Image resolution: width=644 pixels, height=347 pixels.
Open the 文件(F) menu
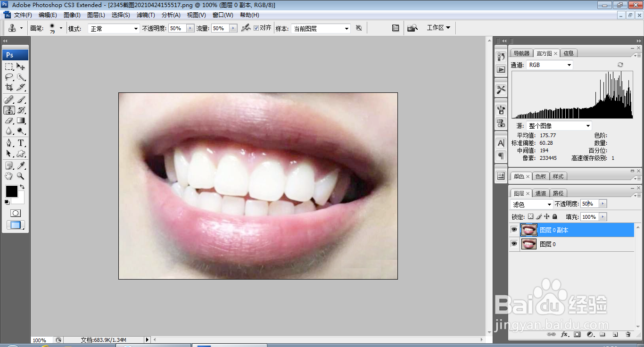pyautogui.click(x=23, y=15)
